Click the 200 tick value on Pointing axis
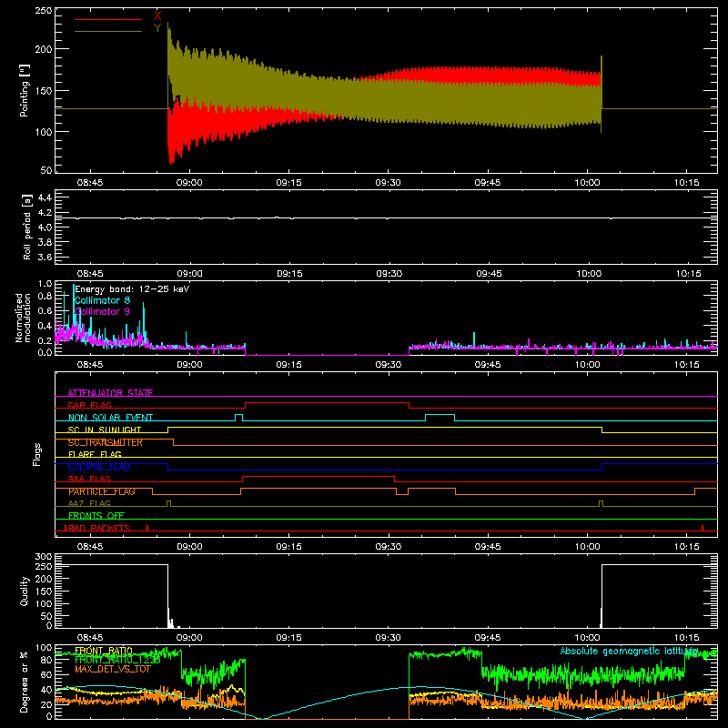Screen dimensions: 728x728 coord(44,49)
